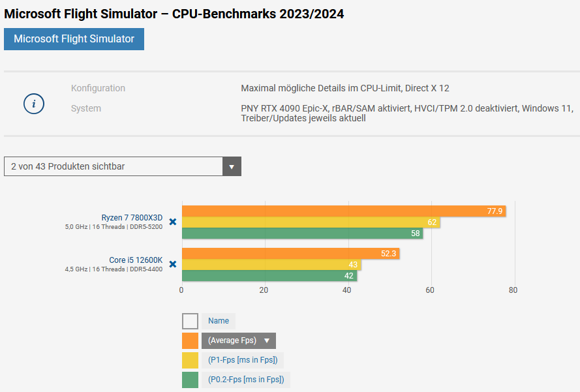Remove Ryzen 7 7800X3D with its X icon

[173, 222]
